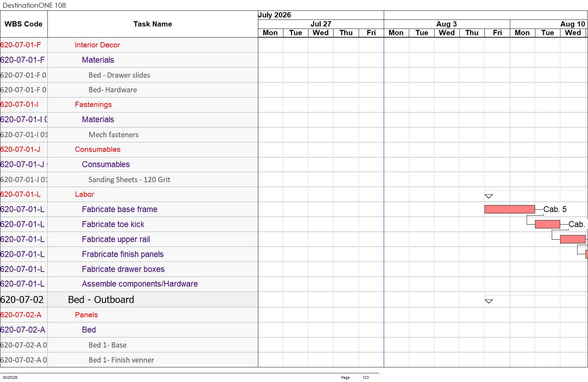Click the page number 123 in footer

click(x=366, y=377)
